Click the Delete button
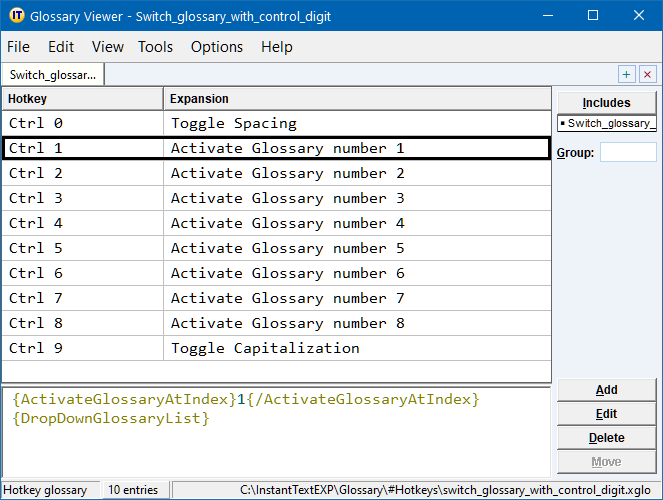663x500 pixels. (606, 438)
